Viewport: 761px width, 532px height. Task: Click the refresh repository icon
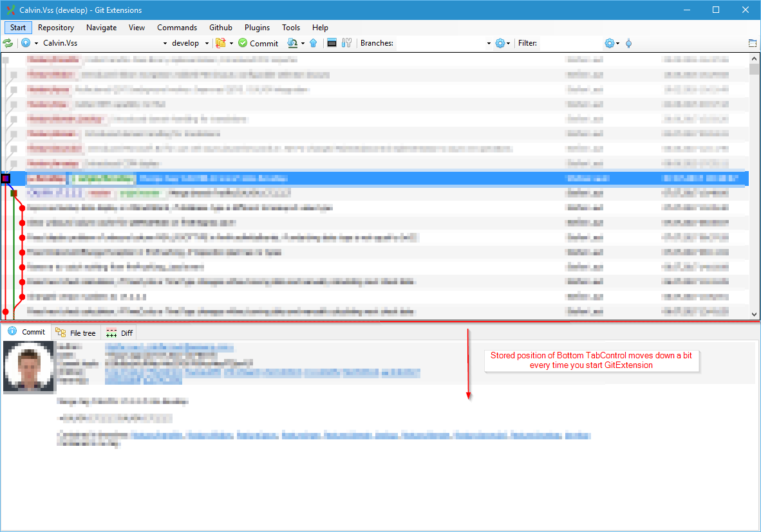pyautogui.click(x=8, y=43)
